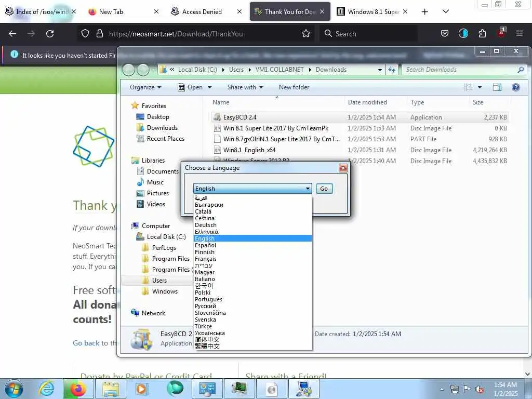
Task: Click the Explorer help question mark icon
Action: (x=516, y=87)
